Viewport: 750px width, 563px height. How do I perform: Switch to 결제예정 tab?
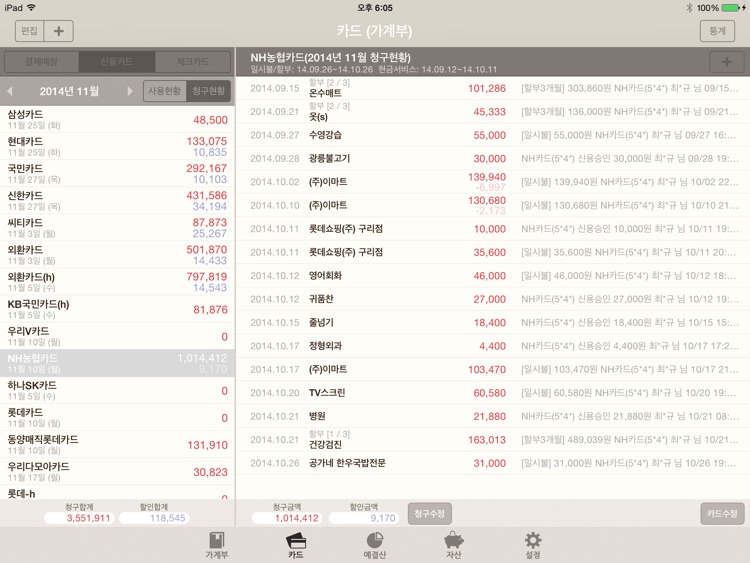coord(41,62)
